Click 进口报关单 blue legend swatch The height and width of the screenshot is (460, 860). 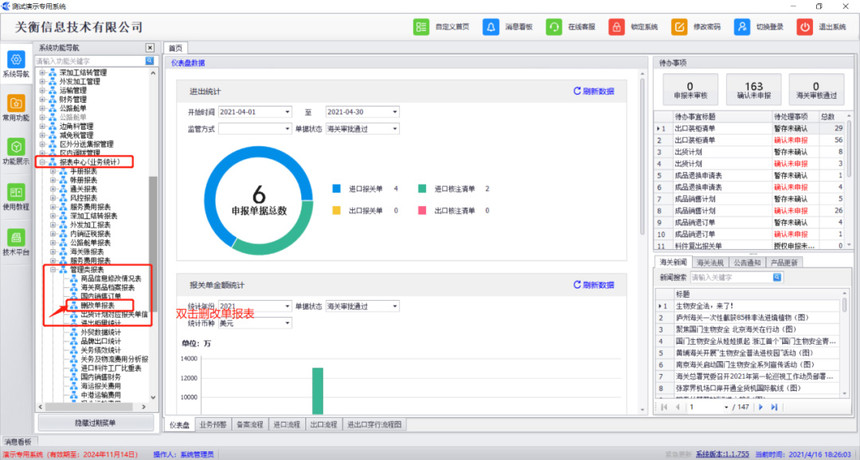click(x=336, y=189)
